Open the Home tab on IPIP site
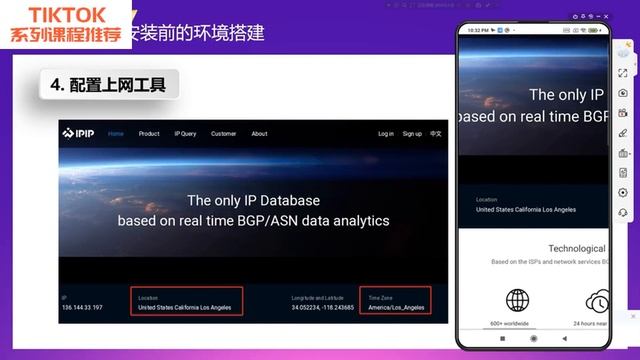640x360 pixels. (x=116, y=133)
